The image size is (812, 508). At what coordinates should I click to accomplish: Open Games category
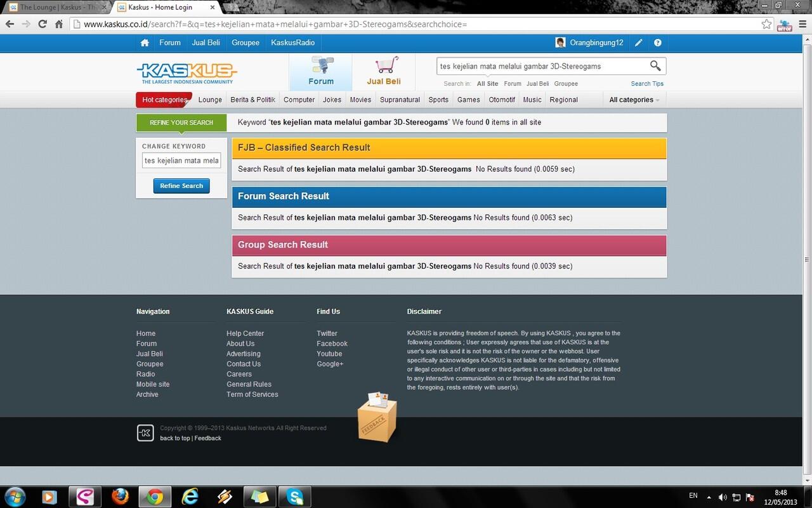[469, 100]
